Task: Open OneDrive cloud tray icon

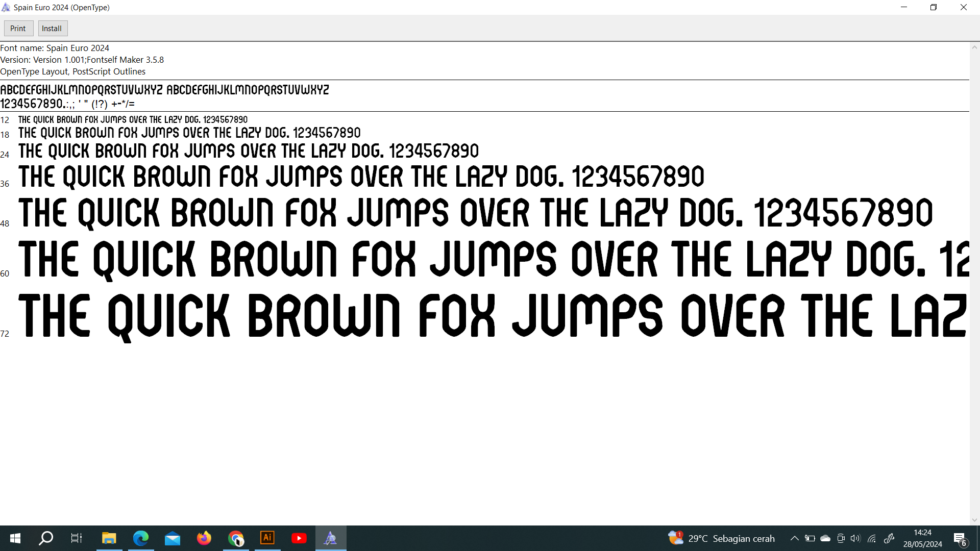Action: pyautogui.click(x=825, y=538)
